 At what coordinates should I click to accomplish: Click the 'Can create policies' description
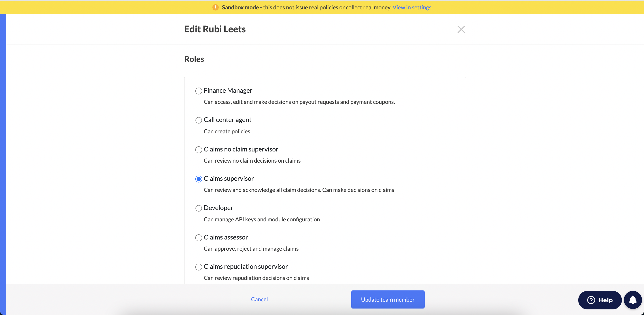tap(227, 131)
